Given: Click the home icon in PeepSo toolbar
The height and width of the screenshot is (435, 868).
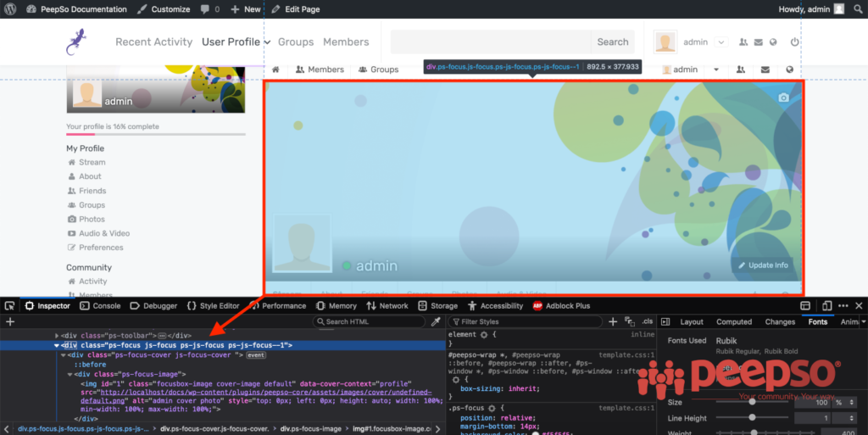Looking at the screenshot, I should pos(275,70).
